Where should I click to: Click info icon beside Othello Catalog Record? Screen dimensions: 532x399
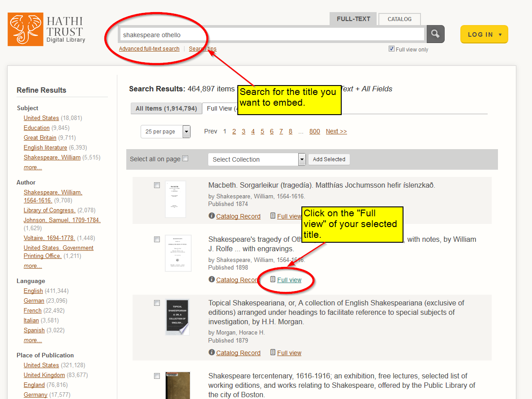[212, 279]
